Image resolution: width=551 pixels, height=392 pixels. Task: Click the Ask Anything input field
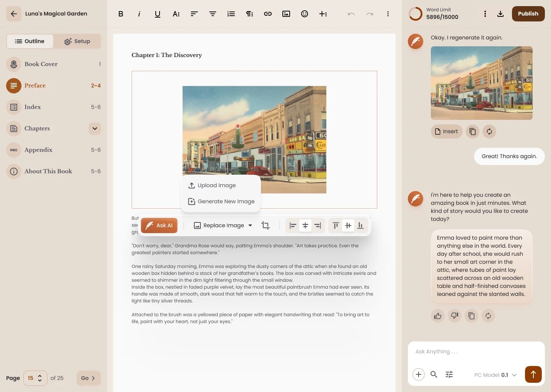click(x=476, y=351)
